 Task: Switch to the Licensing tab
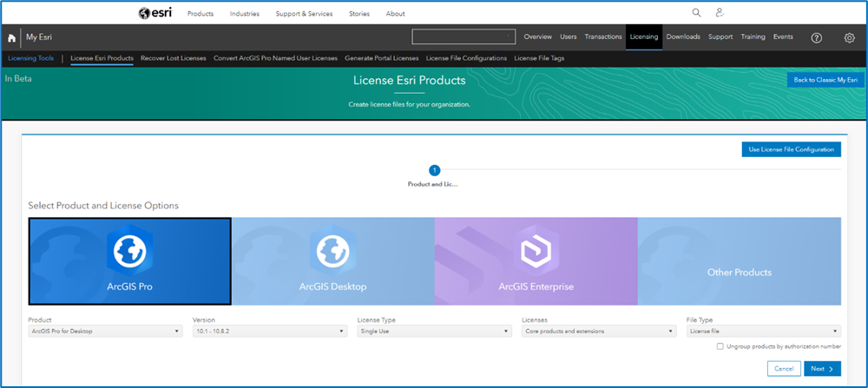644,37
